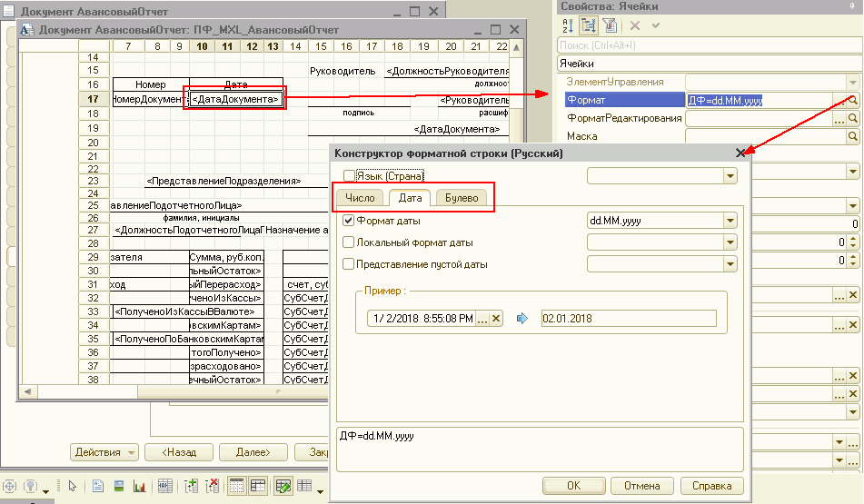Toggle the table edit pencil icon
The width and height of the screenshot is (864, 504).
(283, 486)
